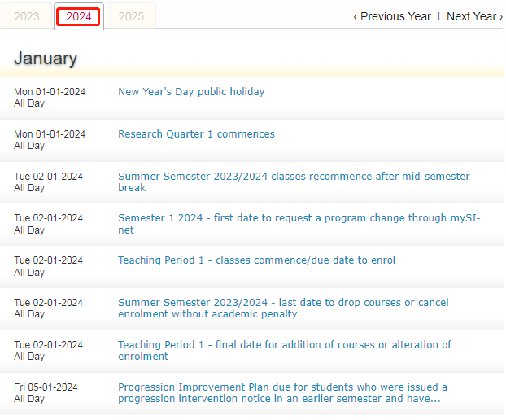This screenshot has width=506, height=420.
Task: Open the 2025 year tab
Action: click(x=131, y=16)
